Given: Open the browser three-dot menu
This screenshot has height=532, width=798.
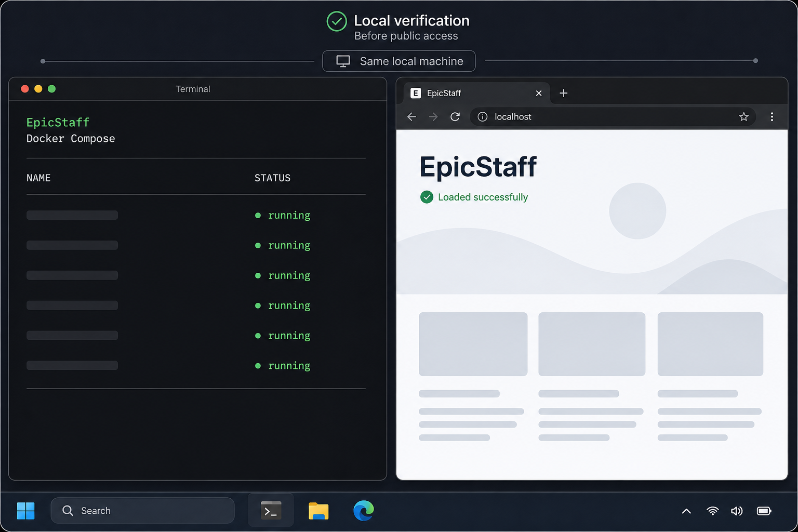Looking at the screenshot, I should click(x=772, y=117).
